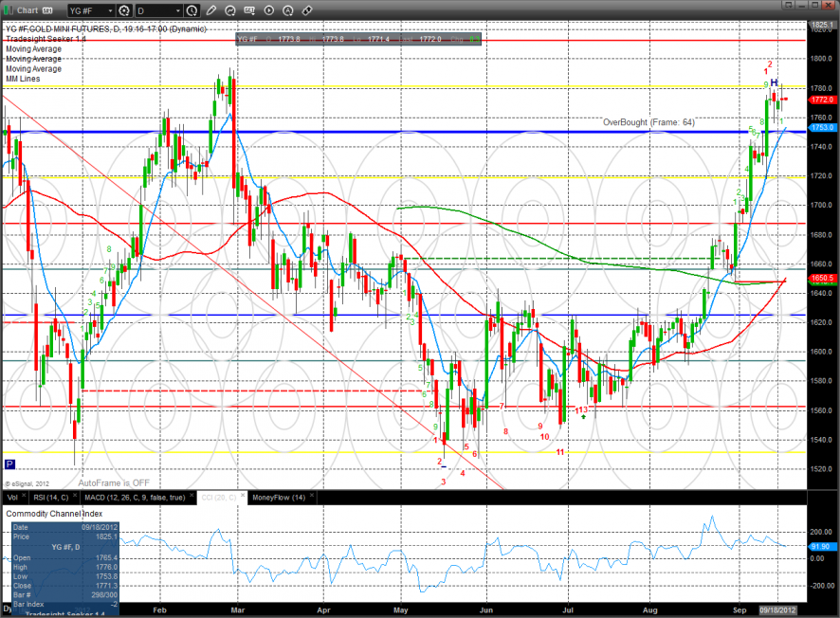Click the High 1776.0 row in data window
The width and height of the screenshot is (840, 618).
pos(64,567)
